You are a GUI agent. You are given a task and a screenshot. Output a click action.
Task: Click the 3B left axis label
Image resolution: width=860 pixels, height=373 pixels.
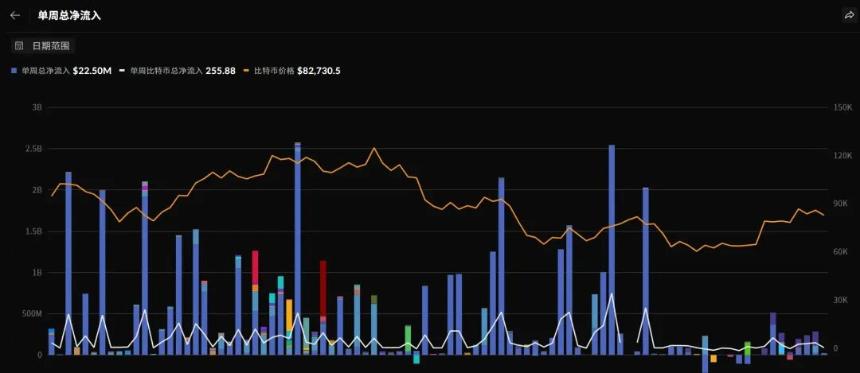click(37, 108)
